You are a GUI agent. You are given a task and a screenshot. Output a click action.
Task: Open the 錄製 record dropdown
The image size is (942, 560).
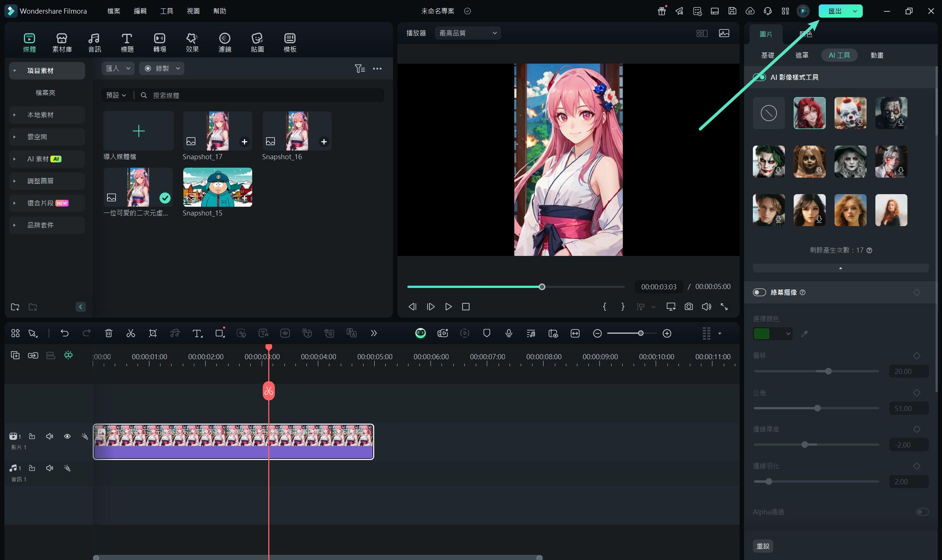162,68
